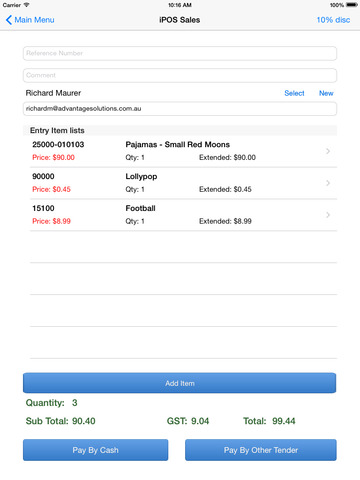
Task: Click the Comment text field
Action: point(180,75)
